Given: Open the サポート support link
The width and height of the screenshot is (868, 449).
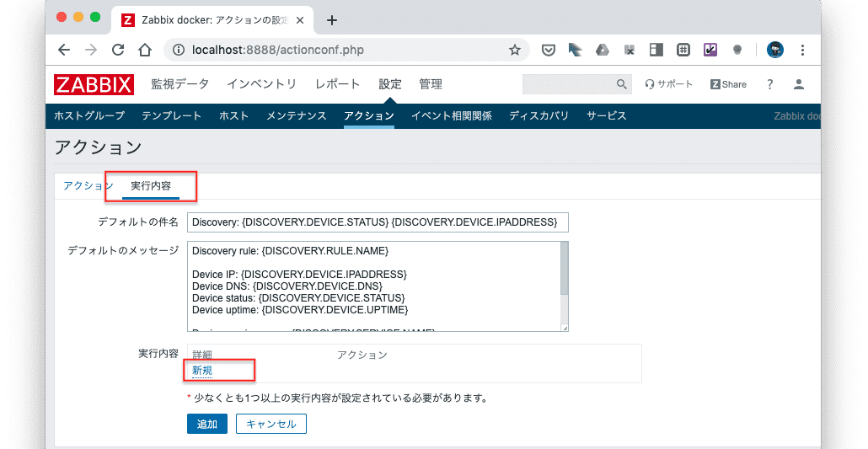Looking at the screenshot, I should point(669,84).
